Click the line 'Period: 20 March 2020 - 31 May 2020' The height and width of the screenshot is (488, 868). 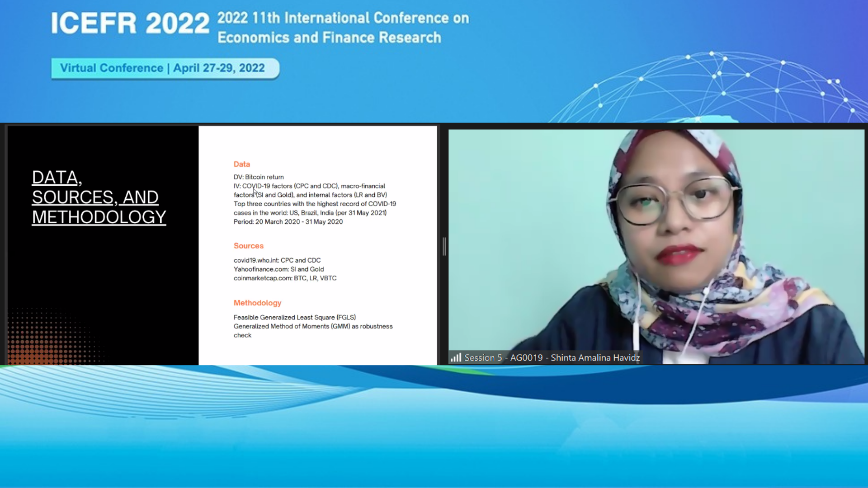(288, 222)
